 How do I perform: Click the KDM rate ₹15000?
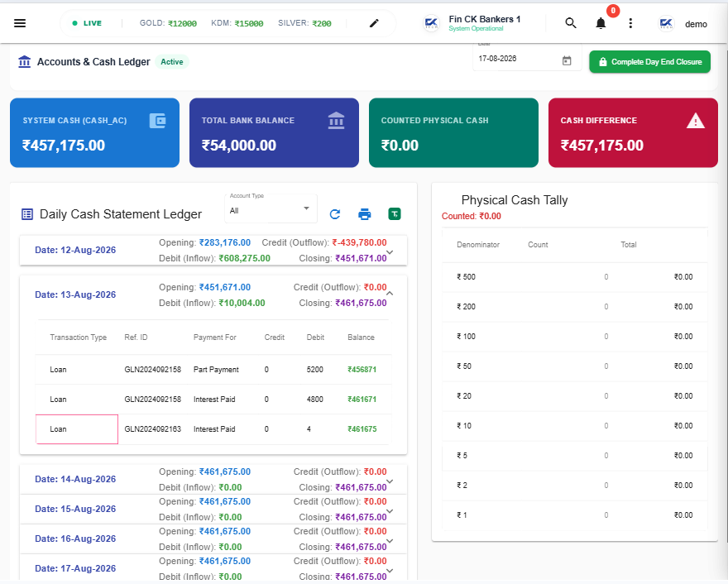click(x=249, y=23)
